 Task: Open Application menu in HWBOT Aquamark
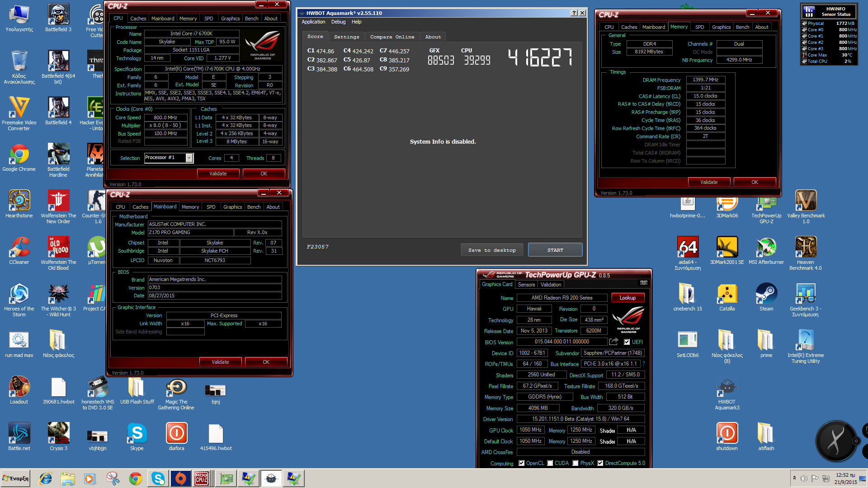pos(313,22)
